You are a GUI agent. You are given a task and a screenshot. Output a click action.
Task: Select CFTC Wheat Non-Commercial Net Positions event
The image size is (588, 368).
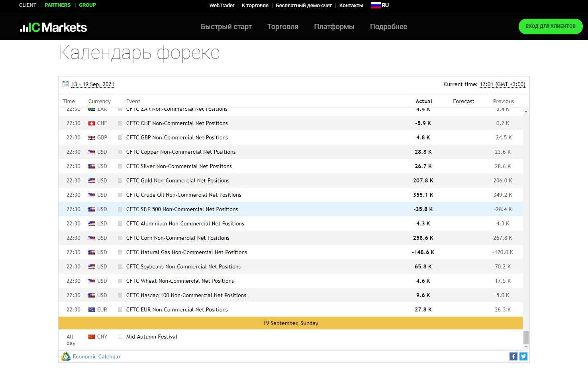180,281
